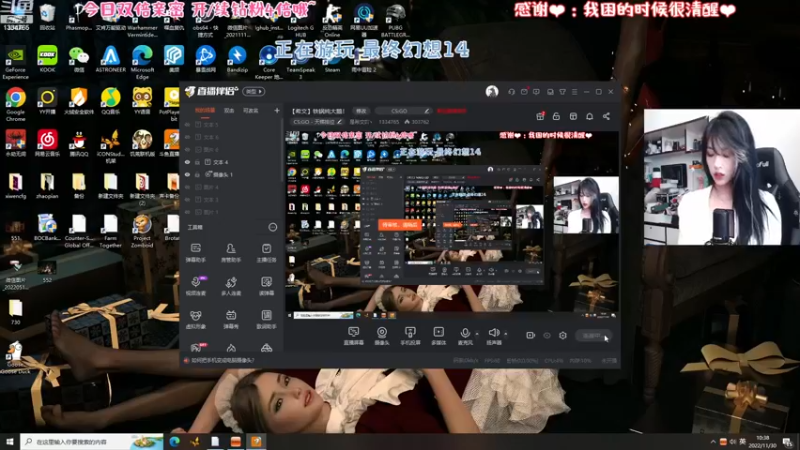Viewport: 800px width, 450px height.
Task: Add a 直播屏幕 screen capture source
Action: click(354, 336)
